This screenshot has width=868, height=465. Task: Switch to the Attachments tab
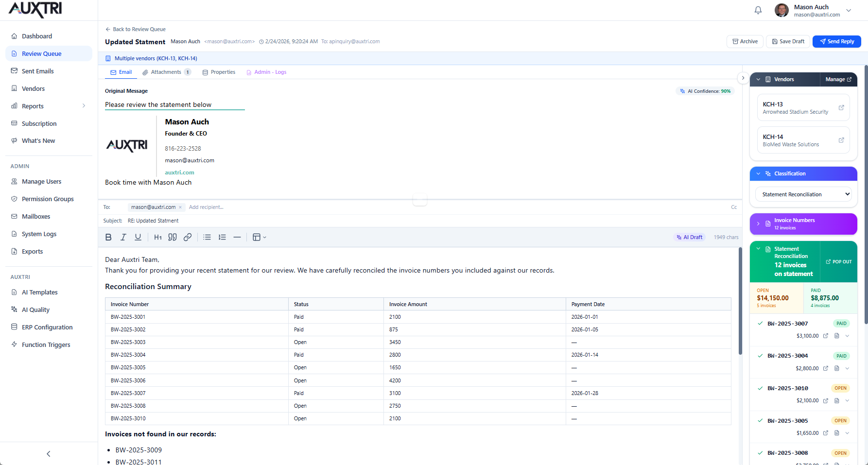point(167,72)
